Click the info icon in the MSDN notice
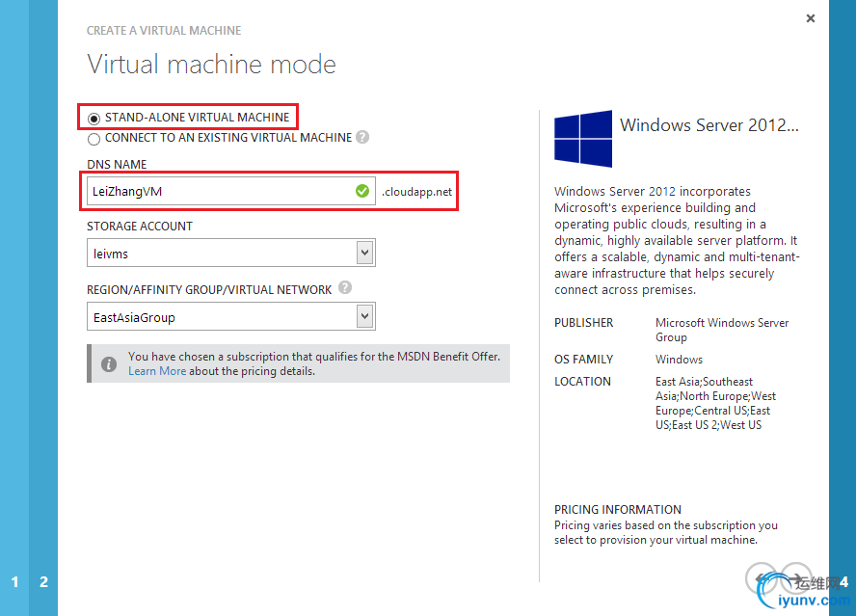The width and height of the screenshot is (856, 616). coord(109,363)
